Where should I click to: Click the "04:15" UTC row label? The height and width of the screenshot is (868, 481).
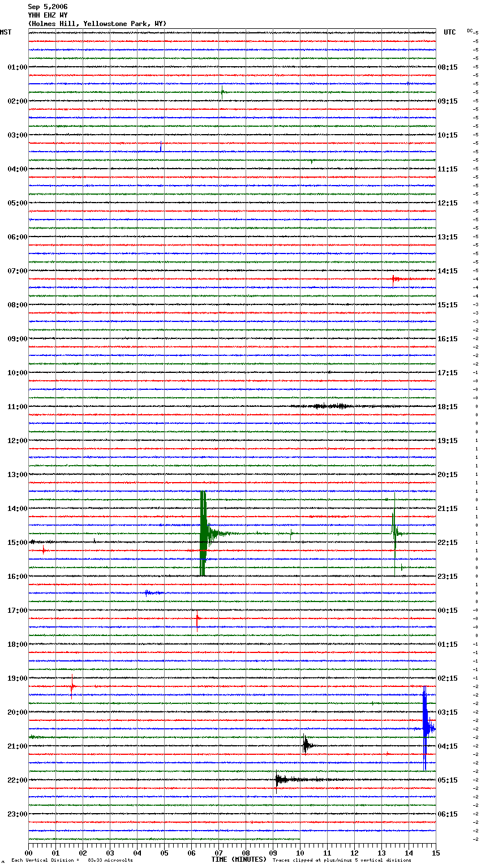point(448,746)
